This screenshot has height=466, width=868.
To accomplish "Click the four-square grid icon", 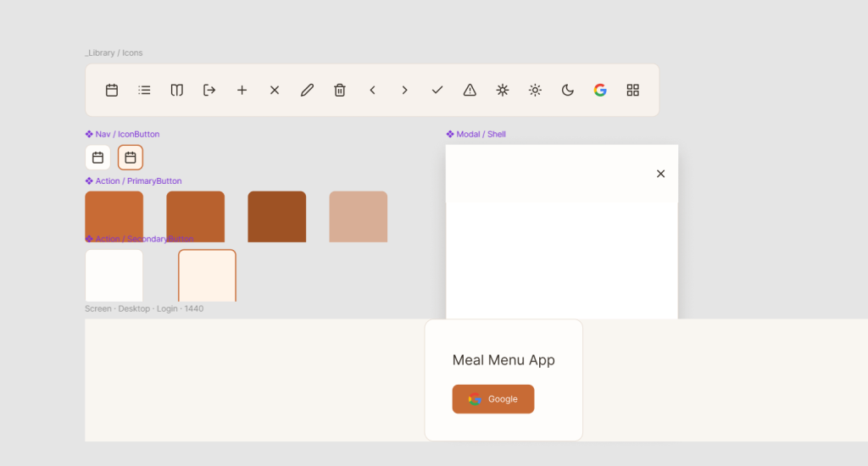I will coord(632,90).
